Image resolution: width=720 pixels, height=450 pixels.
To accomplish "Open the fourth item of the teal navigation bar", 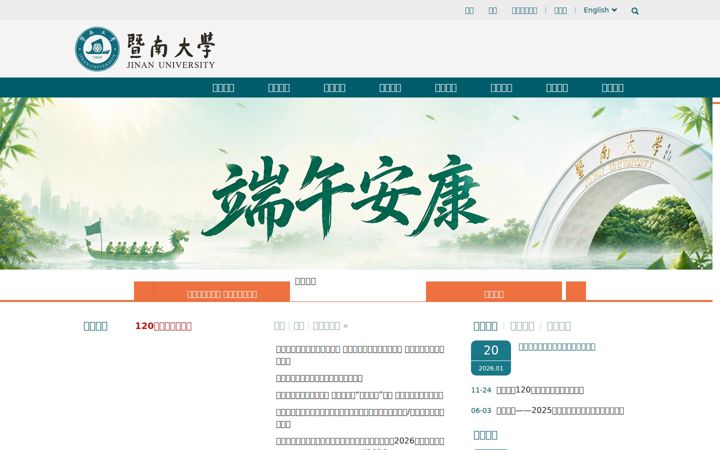I will pos(390,88).
